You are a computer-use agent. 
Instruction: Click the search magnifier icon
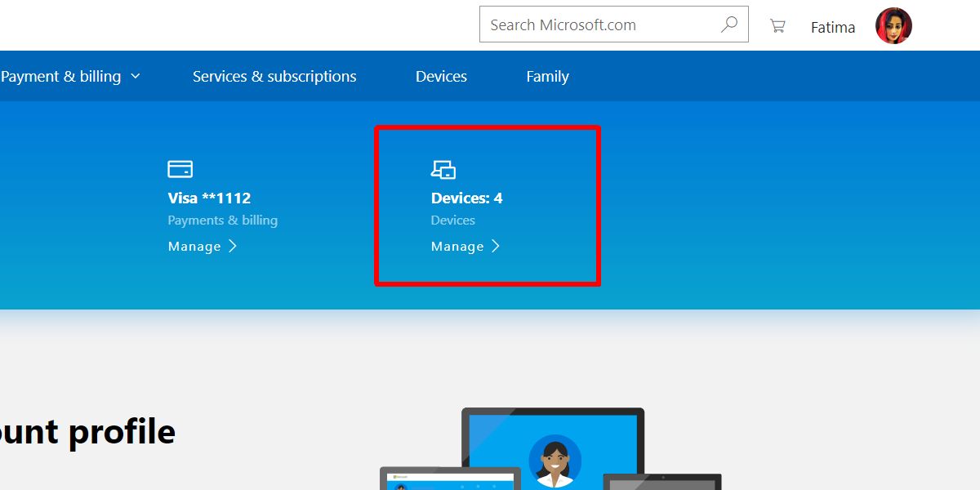coord(729,24)
